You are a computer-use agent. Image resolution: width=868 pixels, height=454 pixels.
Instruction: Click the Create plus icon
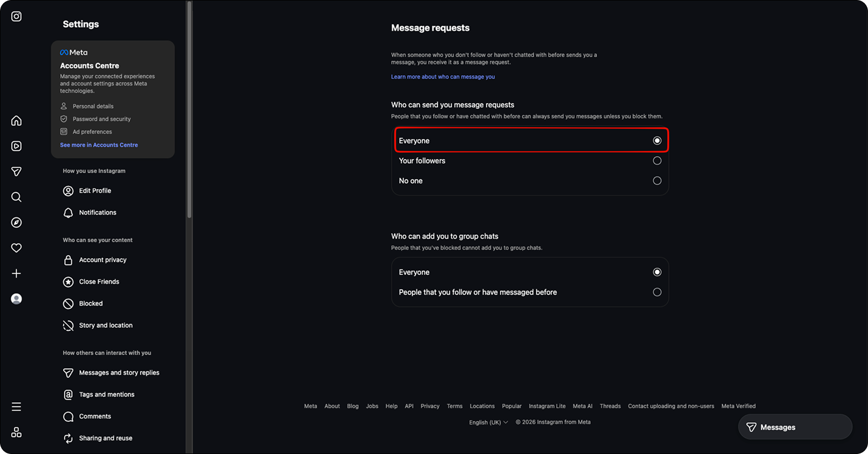tap(16, 274)
